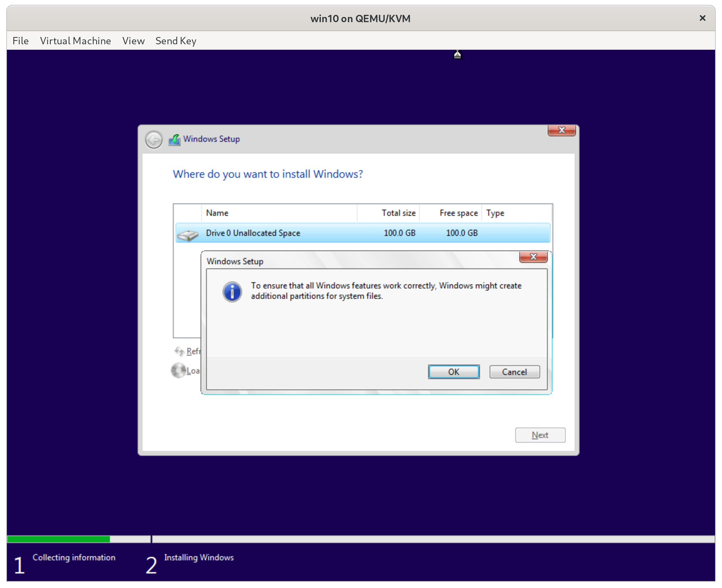Open the Send Key menu
Image resolution: width=722 pixels, height=588 pixels.
tap(176, 41)
